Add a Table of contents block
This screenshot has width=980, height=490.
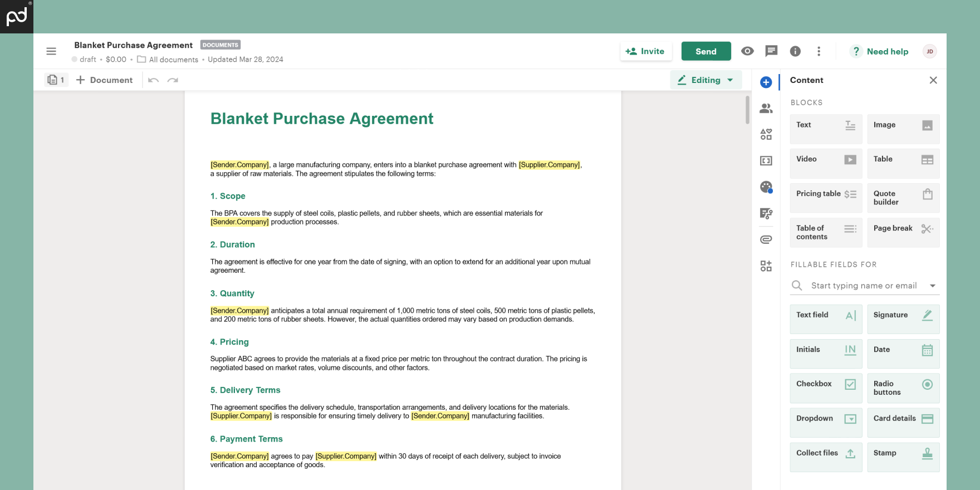coord(826,233)
